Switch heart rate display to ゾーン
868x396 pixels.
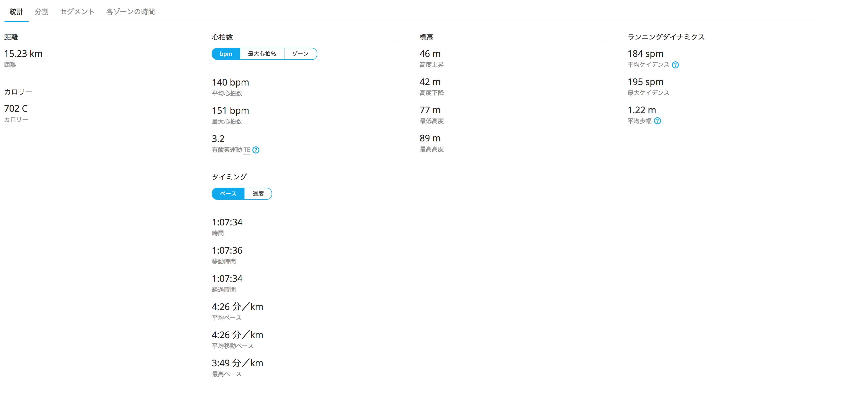click(300, 54)
